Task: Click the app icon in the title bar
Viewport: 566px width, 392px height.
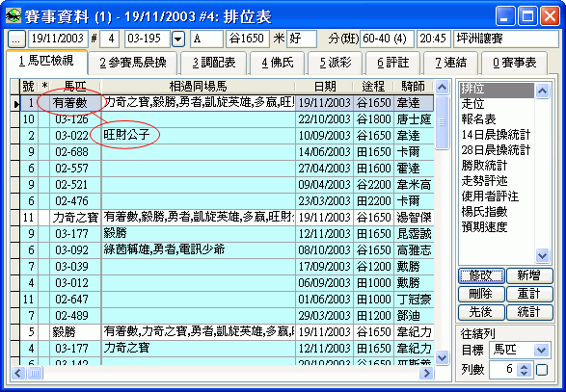Action: [13, 15]
